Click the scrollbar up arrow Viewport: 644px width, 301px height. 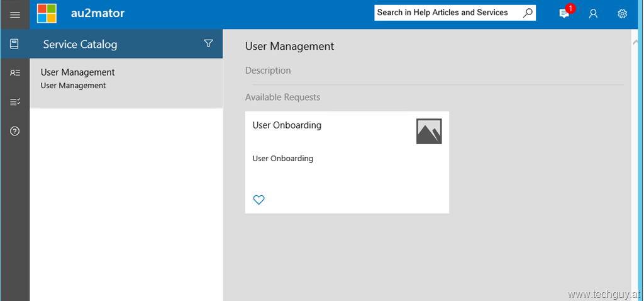pos(636,42)
